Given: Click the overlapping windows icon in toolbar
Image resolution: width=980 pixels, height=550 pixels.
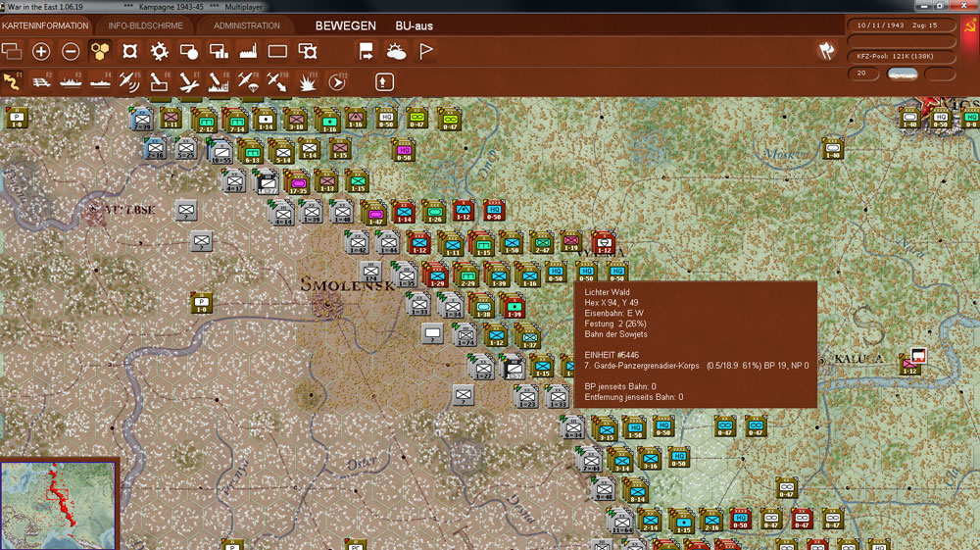Looking at the screenshot, I should tap(12, 51).
